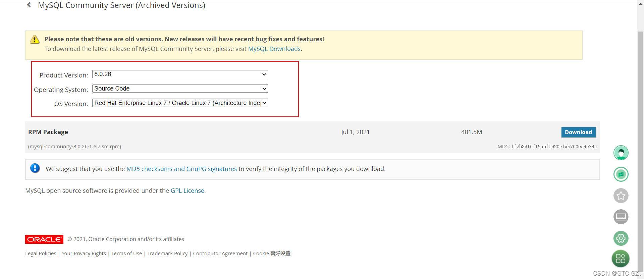644x279 pixels.
Task: Open the GPL License link
Action: [x=187, y=191]
